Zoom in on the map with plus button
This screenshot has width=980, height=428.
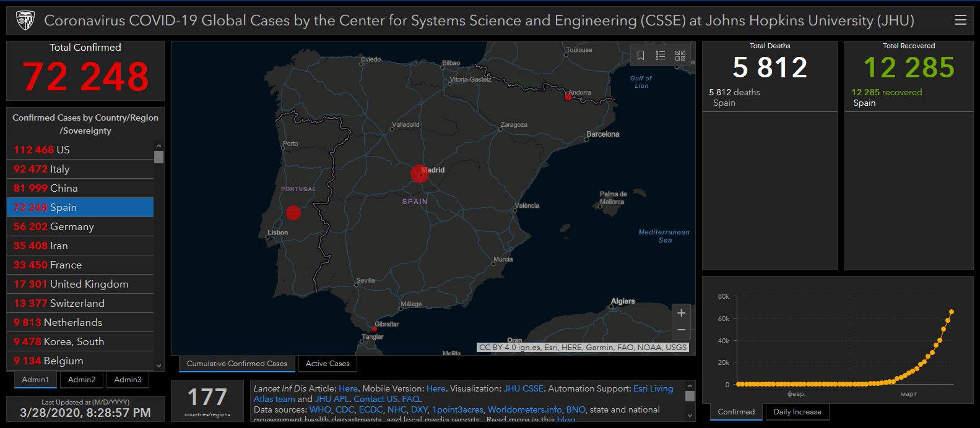(681, 313)
